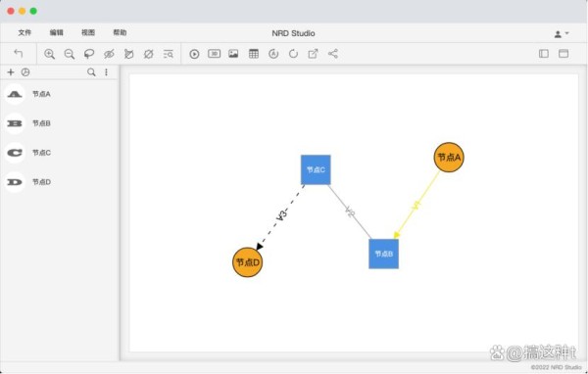Export graph as image icon
The height and width of the screenshot is (374, 588).
[233, 54]
